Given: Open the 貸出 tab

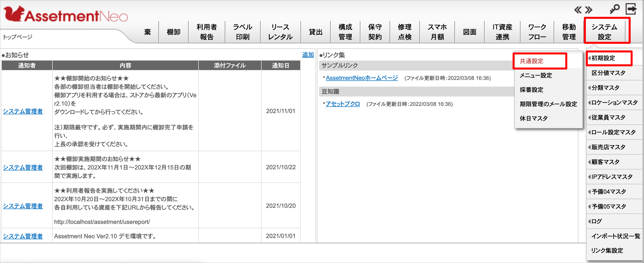Looking at the screenshot, I should pyautogui.click(x=316, y=32).
